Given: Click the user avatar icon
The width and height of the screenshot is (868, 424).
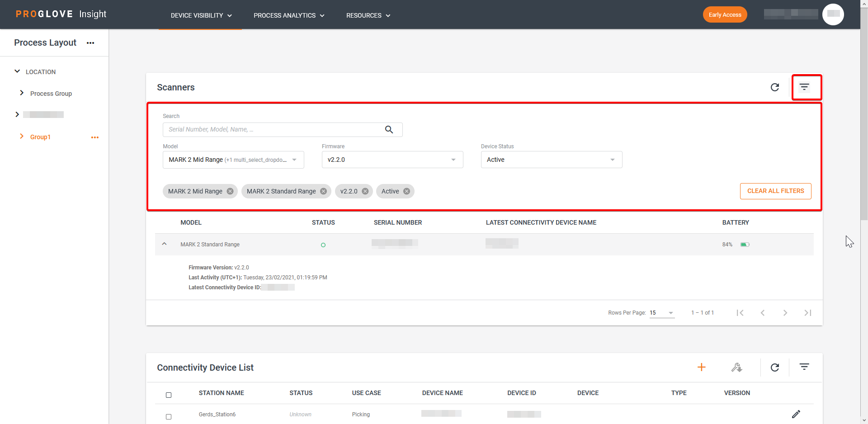Looking at the screenshot, I should [833, 14].
